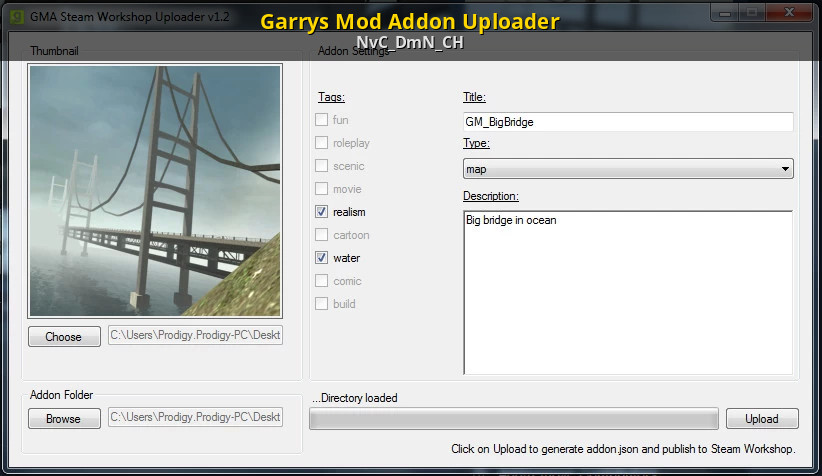Image resolution: width=822 pixels, height=476 pixels.
Task: Open the Type dropdown showing map
Action: [627, 169]
